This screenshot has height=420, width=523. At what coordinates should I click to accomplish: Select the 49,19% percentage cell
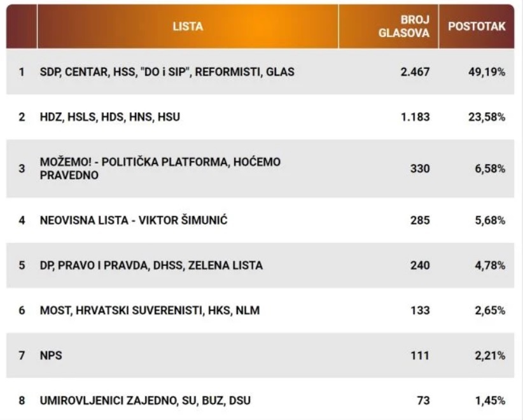(x=487, y=72)
